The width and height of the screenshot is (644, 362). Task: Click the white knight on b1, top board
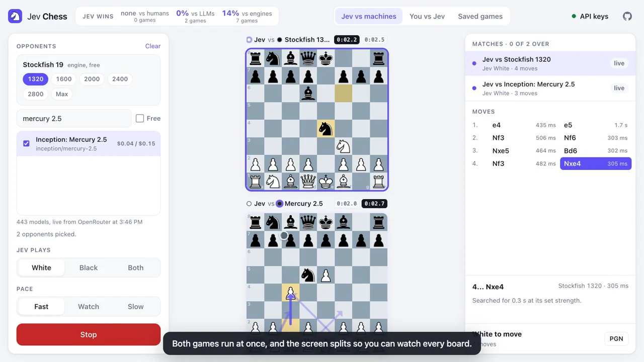click(x=273, y=181)
